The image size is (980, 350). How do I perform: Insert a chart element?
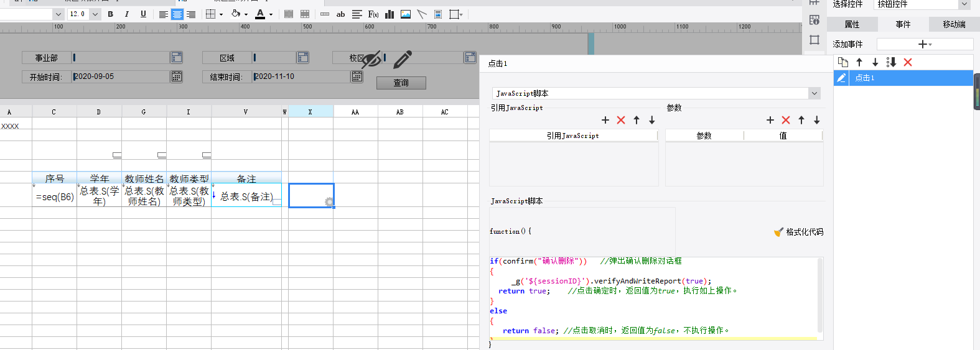[x=390, y=14]
